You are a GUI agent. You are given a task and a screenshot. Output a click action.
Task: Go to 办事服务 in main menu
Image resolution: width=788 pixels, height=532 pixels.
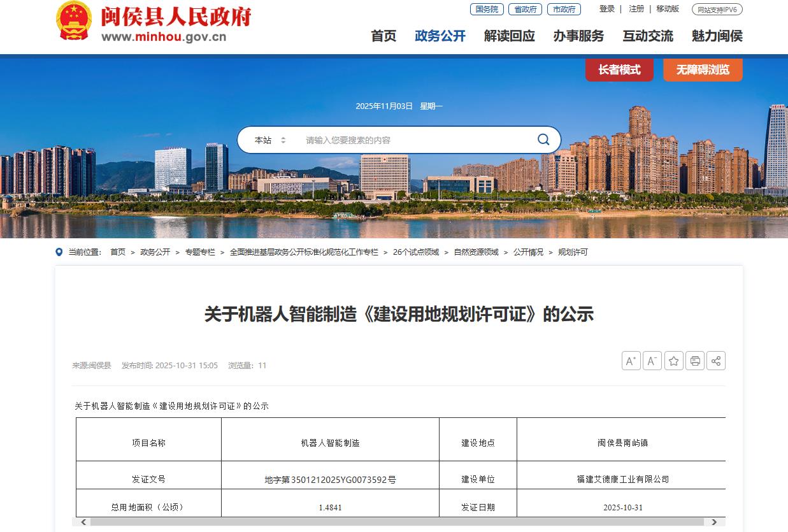(x=578, y=36)
